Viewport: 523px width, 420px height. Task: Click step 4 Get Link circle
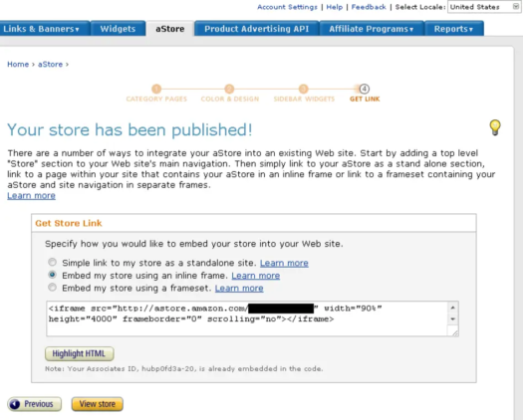(x=365, y=89)
